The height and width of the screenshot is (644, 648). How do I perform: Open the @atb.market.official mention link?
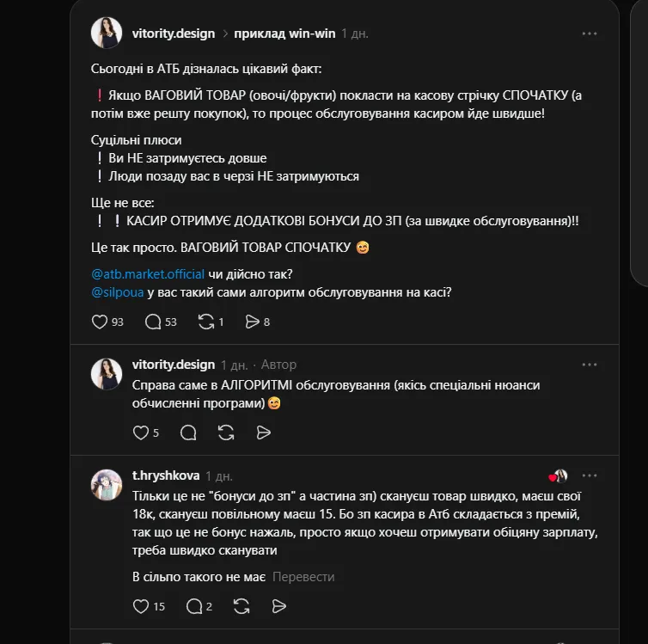(147, 274)
